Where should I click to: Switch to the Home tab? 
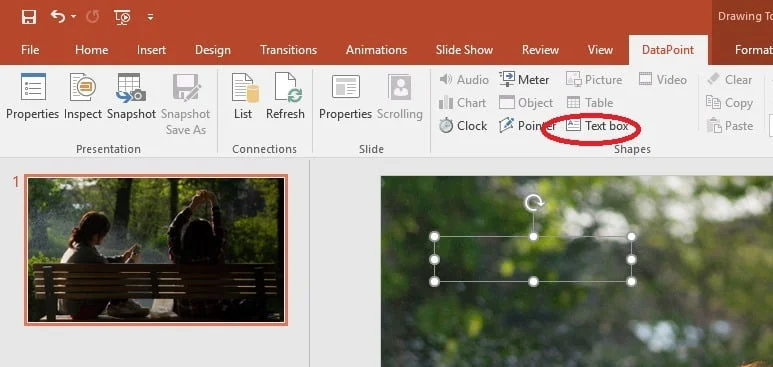click(92, 50)
